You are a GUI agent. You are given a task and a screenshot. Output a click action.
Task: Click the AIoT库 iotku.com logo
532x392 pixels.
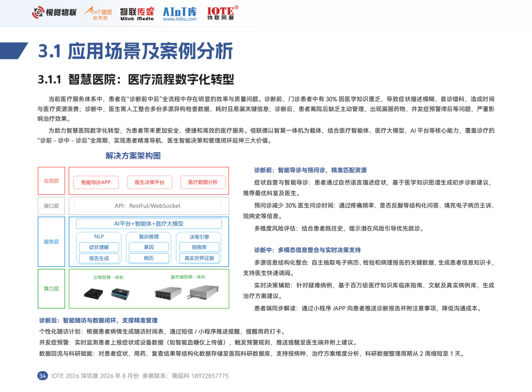coord(179,13)
